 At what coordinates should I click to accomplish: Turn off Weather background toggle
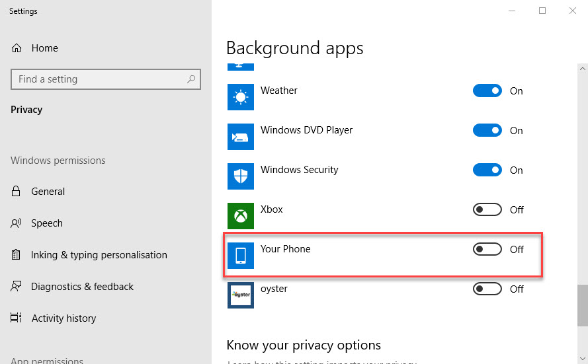pyautogui.click(x=487, y=91)
